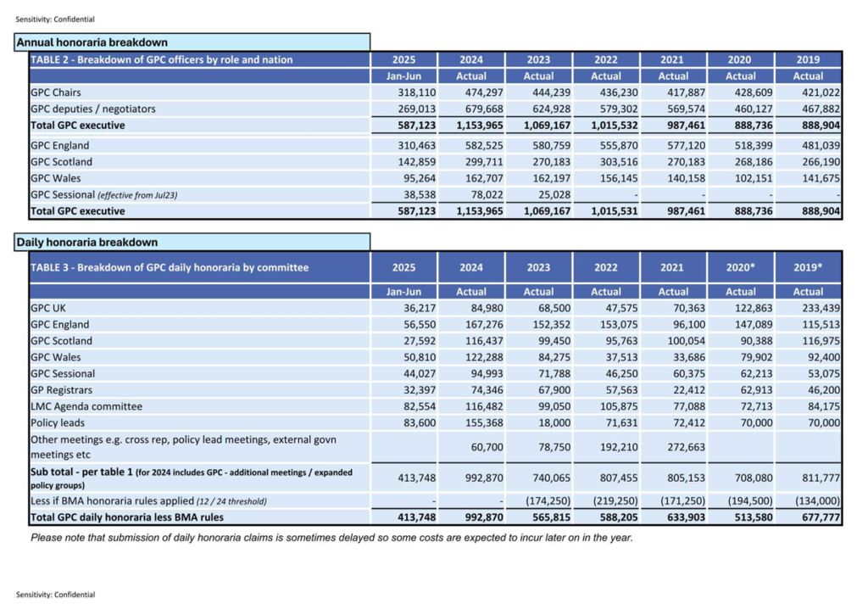Click the GPC Chairs 2025 value 318,110
This screenshot has width=868, height=615.
click(x=417, y=92)
